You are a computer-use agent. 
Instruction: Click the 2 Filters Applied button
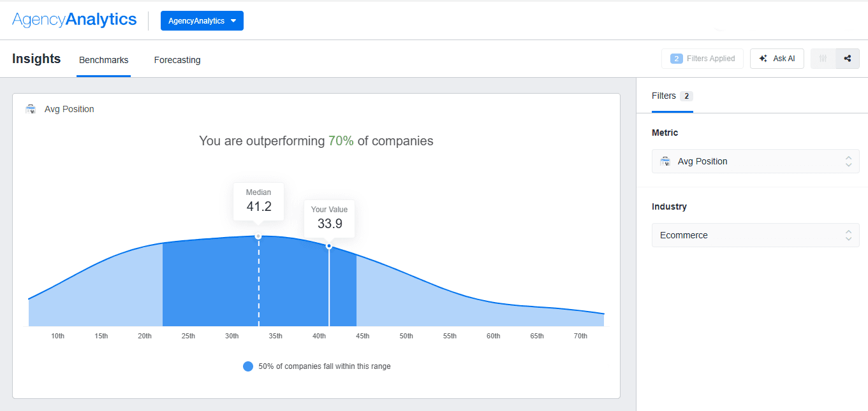(702, 59)
